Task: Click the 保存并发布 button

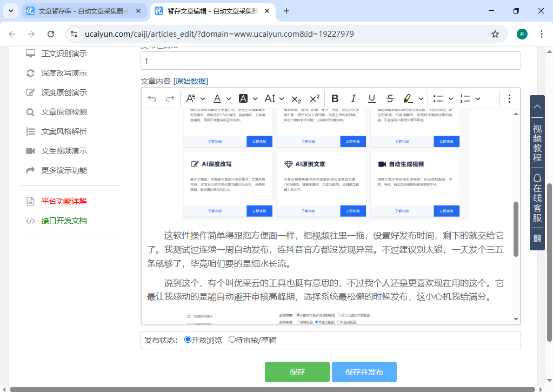Action: tap(364, 372)
